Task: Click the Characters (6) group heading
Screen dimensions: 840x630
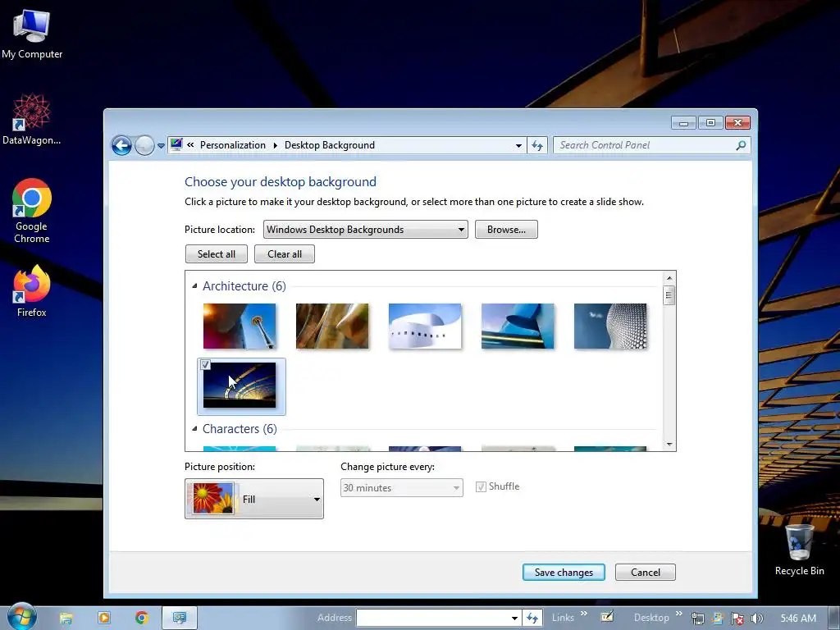Action: (240, 428)
